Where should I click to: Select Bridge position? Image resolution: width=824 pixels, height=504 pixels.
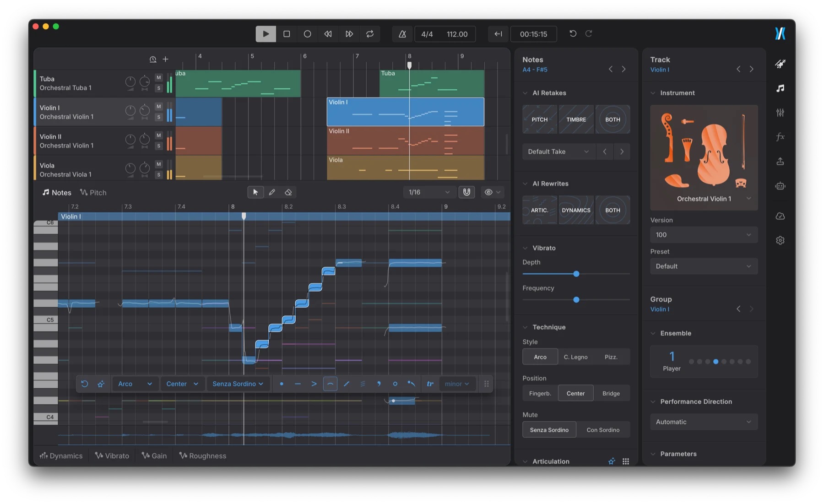click(x=611, y=393)
